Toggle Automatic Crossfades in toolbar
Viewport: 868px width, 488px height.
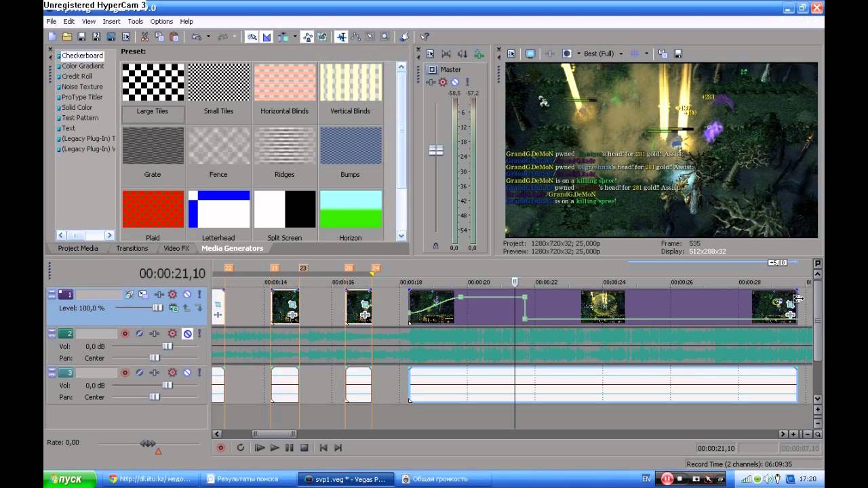(x=268, y=37)
